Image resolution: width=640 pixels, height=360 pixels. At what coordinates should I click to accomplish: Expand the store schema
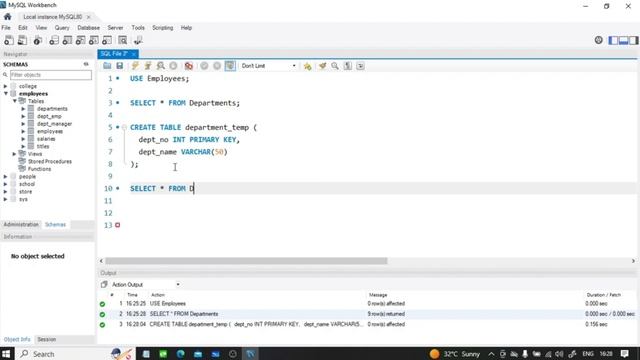pos(5,191)
